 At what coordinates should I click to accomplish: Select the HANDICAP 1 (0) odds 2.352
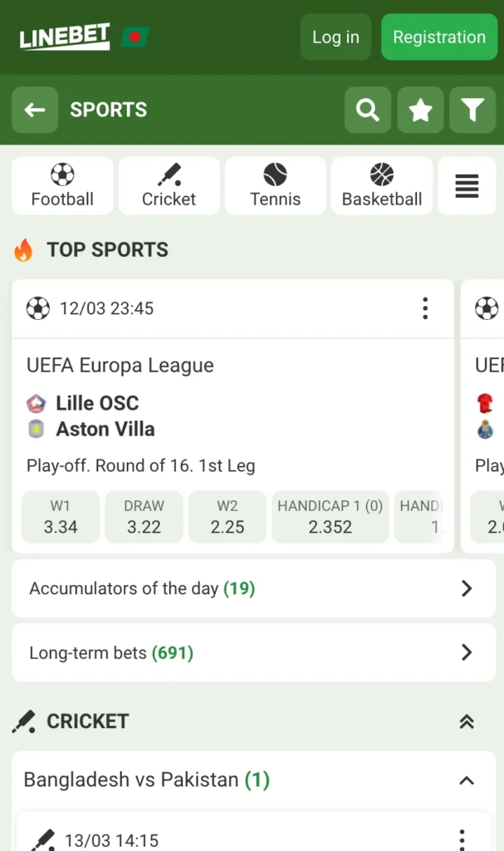330,517
